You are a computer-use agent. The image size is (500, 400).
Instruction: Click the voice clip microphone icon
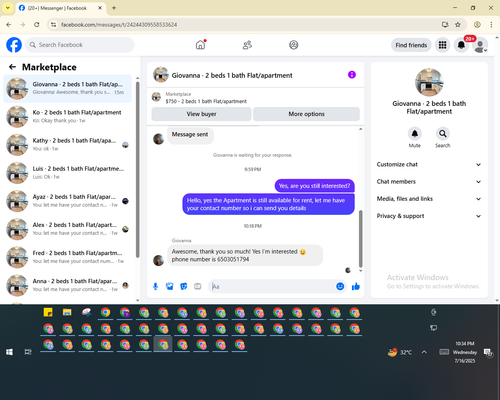(155, 286)
